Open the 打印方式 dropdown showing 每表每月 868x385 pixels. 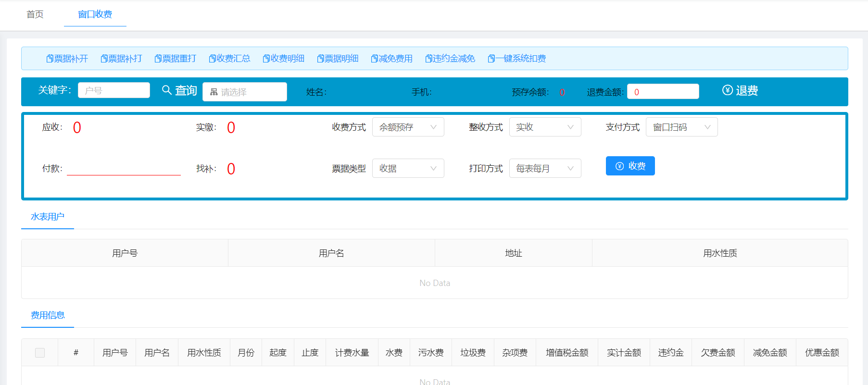545,168
